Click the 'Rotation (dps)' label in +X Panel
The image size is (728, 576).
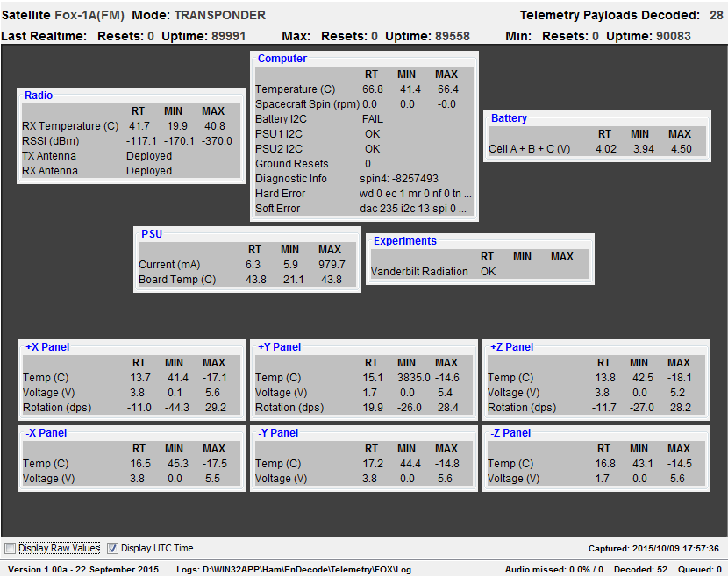(57, 408)
